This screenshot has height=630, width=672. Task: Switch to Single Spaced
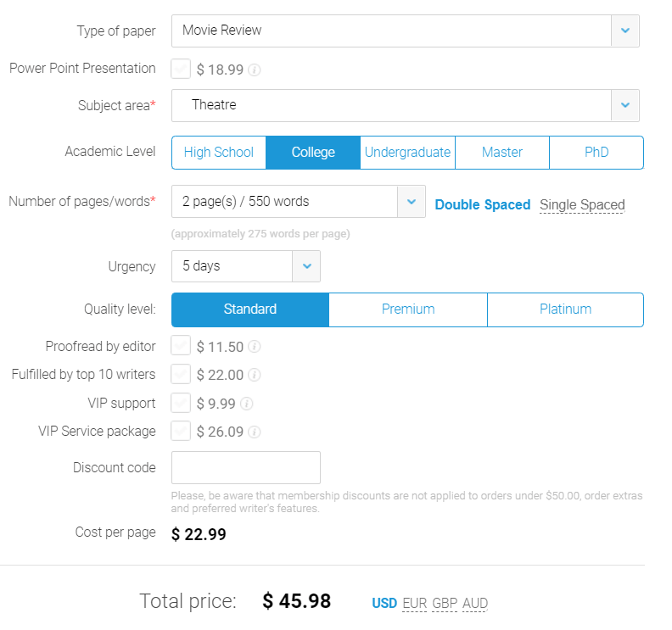(x=582, y=204)
